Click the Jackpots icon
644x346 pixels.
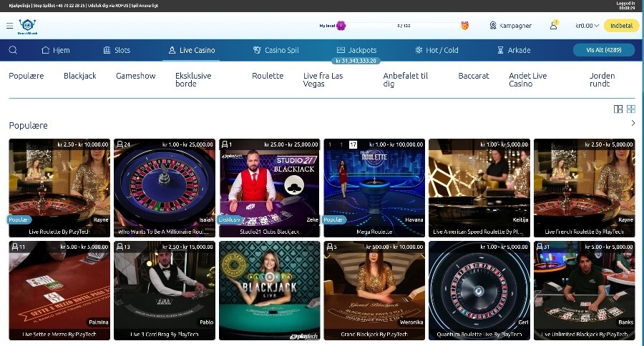pyautogui.click(x=341, y=50)
